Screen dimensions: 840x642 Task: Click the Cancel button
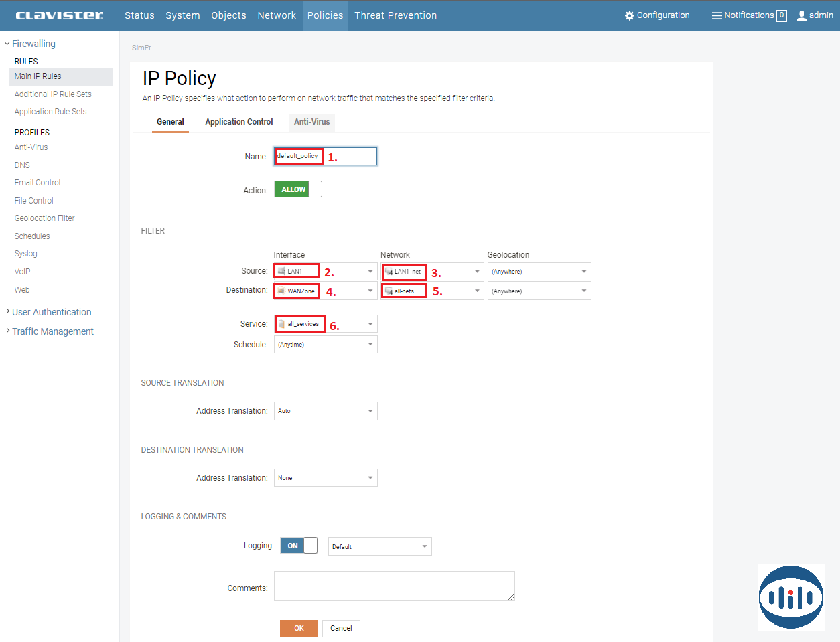click(x=341, y=628)
